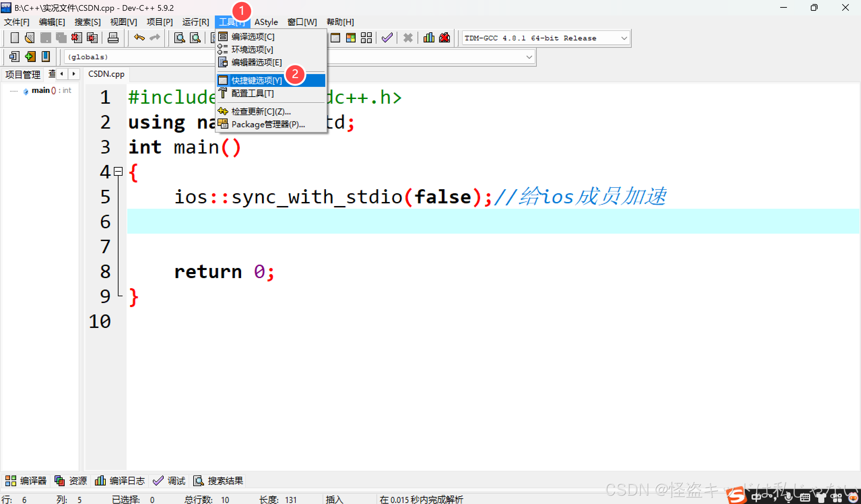
Task: Click the microphone icon in input method bar
Action: click(788, 498)
